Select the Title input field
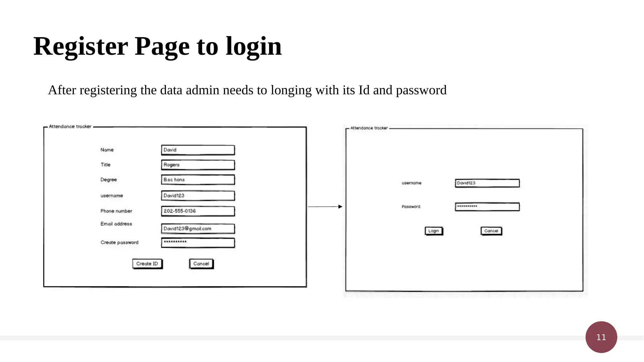The width and height of the screenshot is (644, 362). pos(198,164)
